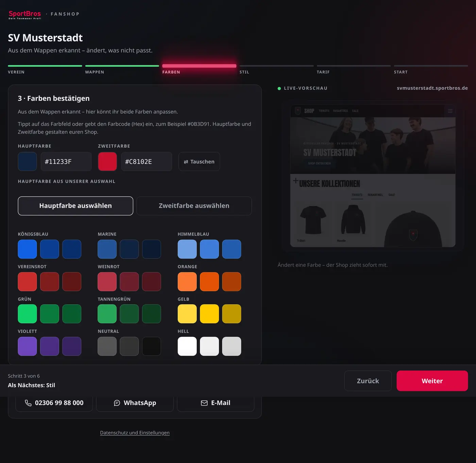Image resolution: width=476 pixels, height=463 pixels.
Task: Open the Zweitfarbe red color swatch
Action: click(x=107, y=161)
